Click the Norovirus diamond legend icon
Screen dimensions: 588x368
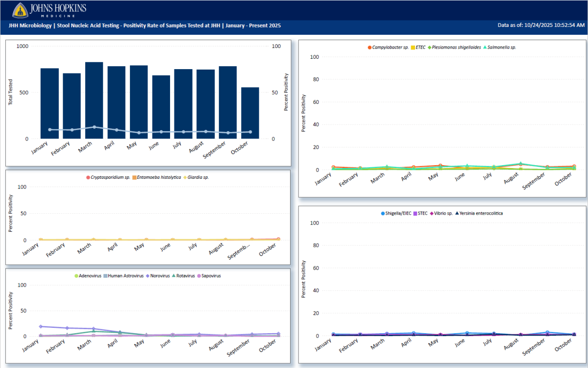tap(147, 276)
